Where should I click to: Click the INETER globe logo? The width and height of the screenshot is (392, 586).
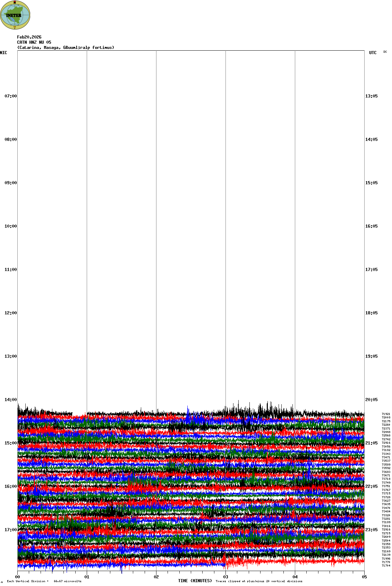click(x=15, y=15)
